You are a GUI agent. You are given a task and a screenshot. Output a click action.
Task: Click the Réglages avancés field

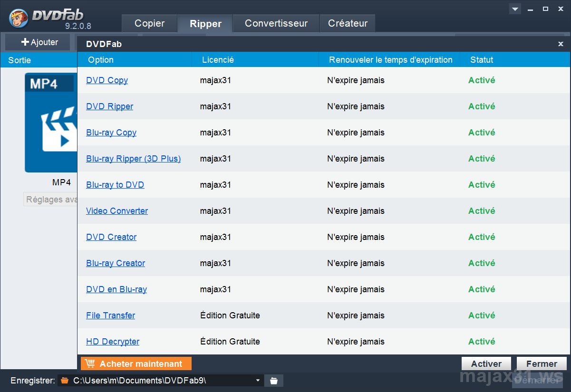pyautogui.click(x=50, y=200)
